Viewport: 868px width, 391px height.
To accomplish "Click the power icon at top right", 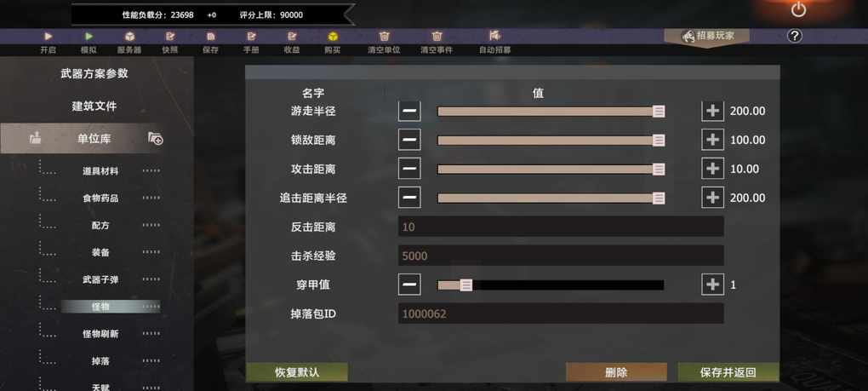I will pos(798,9).
